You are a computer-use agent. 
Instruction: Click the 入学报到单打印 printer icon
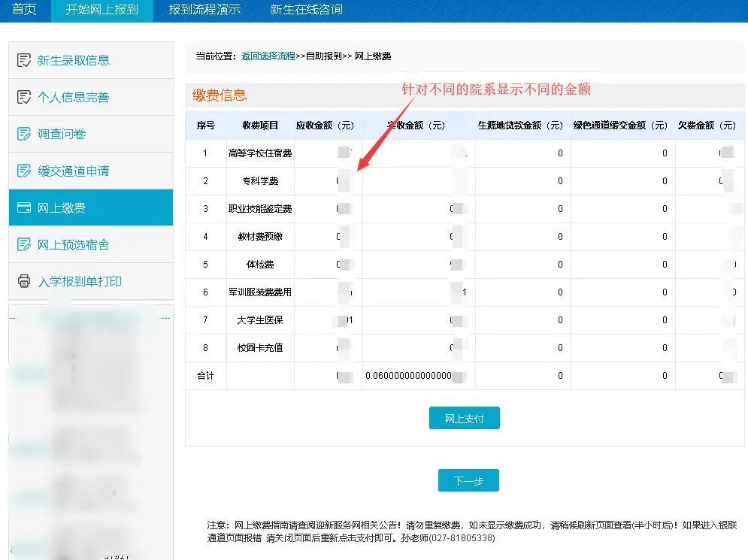click(x=24, y=281)
